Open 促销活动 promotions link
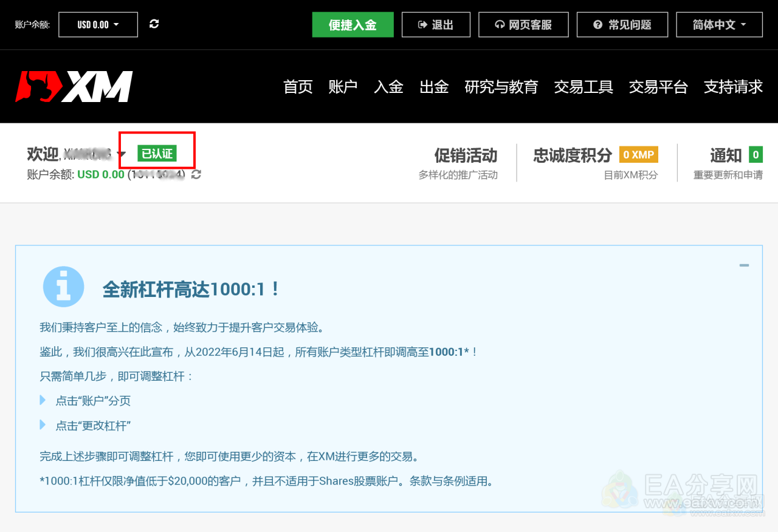The image size is (778, 532). tap(466, 155)
